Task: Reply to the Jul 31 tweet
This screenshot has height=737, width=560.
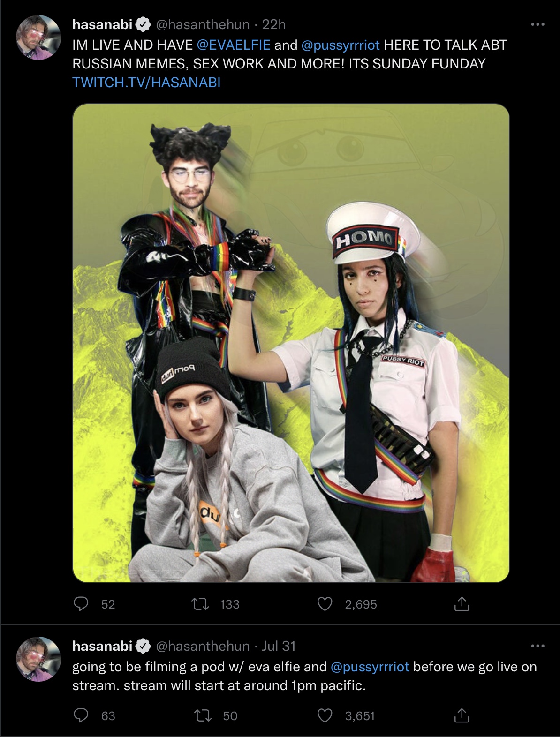Action: click(x=81, y=715)
